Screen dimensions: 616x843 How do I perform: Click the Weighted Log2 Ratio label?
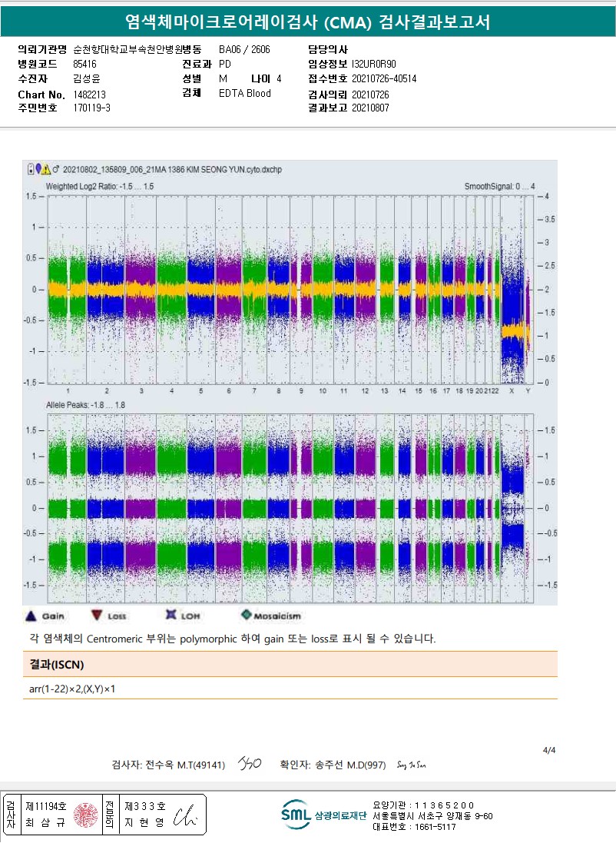(100, 186)
